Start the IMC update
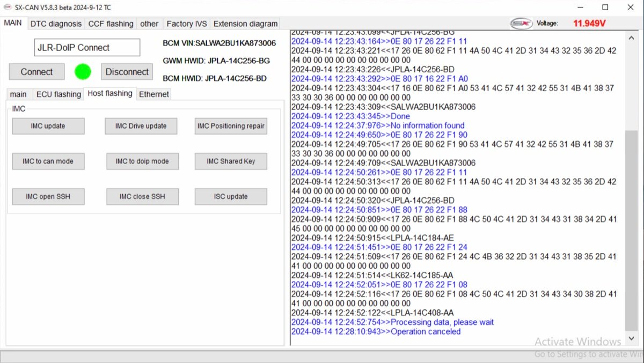The height and width of the screenshot is (363, 644). [48, 126]
